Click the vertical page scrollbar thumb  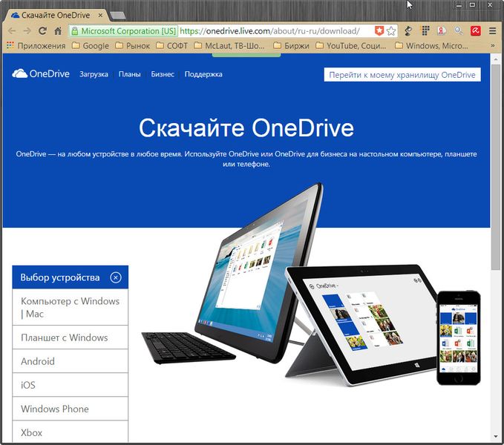495,167
